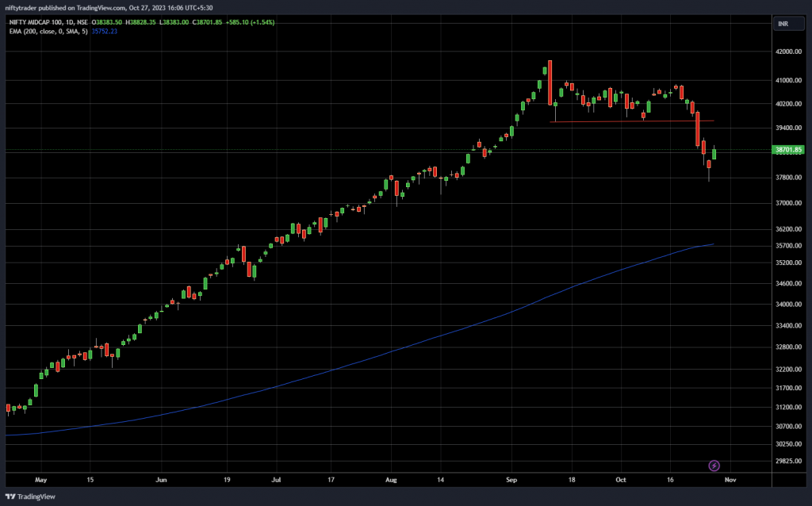
Task: Click the 15 date label on time axis
Action: (90, 480)
